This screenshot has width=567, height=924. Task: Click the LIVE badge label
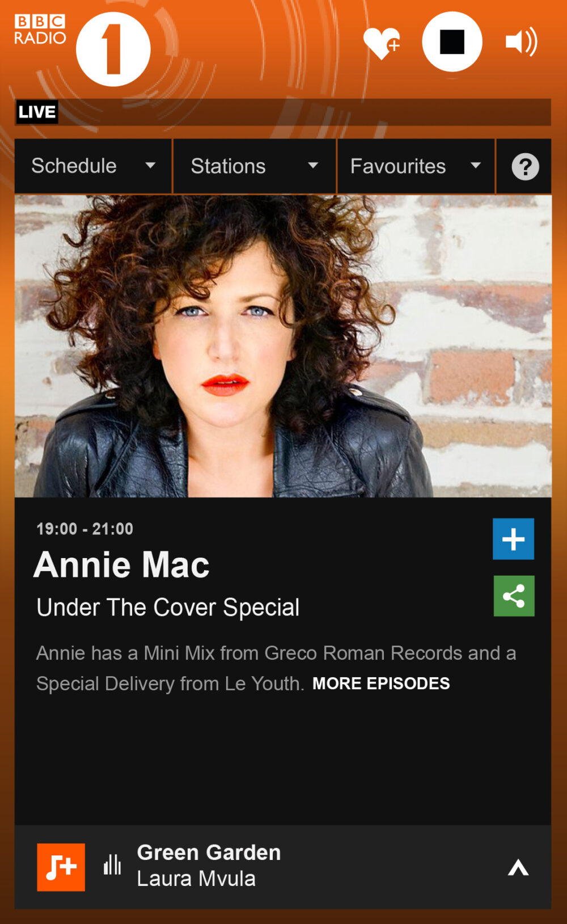pos(37,112)
